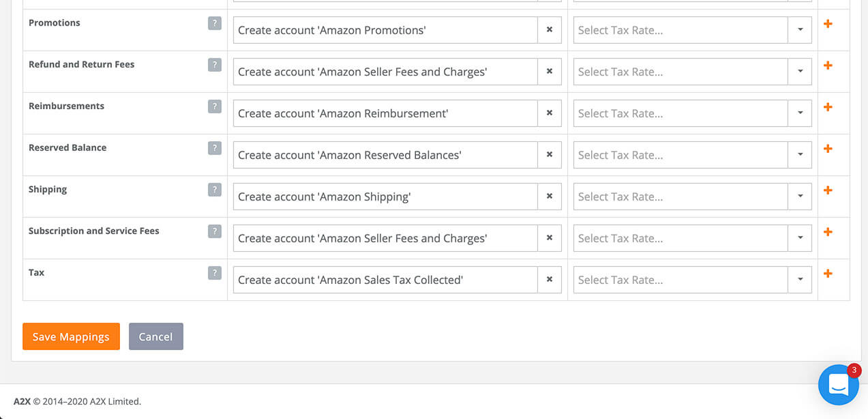Open help for Shipping row
The image size is (868, 419).
(215, 190)
